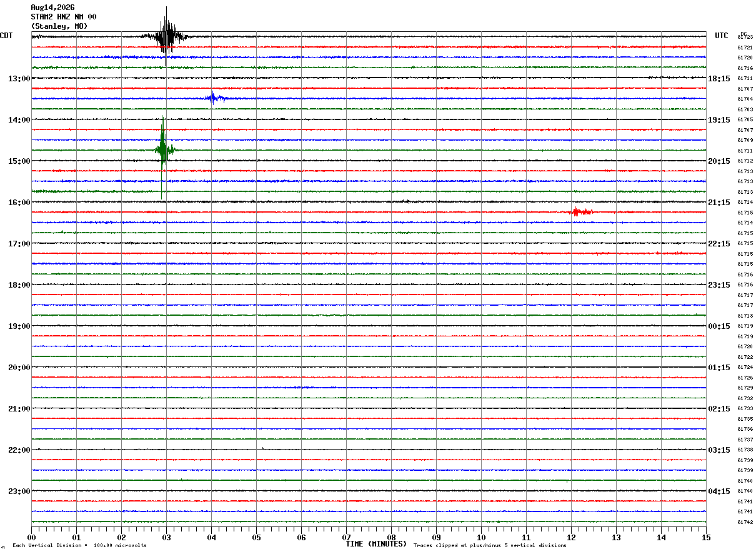Click the 18:15 UTC time label
This screenshot has height=554, width=756.
(720, 79)
